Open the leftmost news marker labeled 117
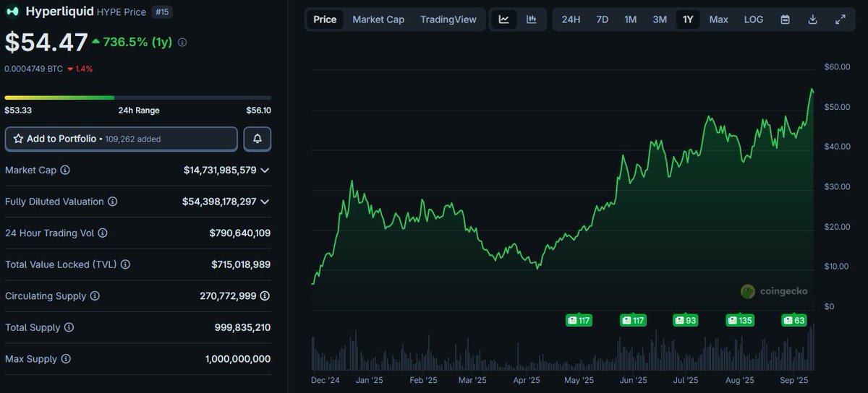868x393 pixels. (x=579, y=320)
